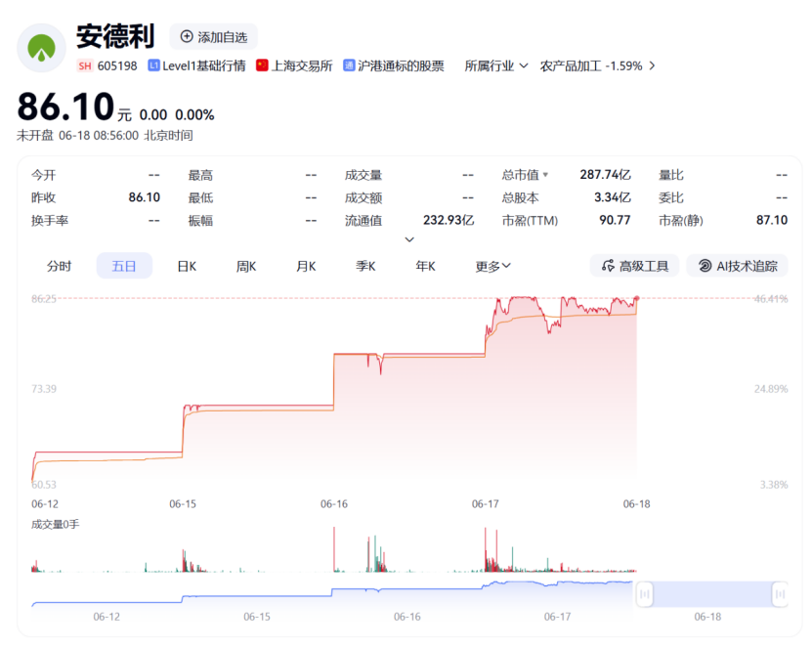
Task: Click the SH market badge icon
Action: click(x=84, y=65)
